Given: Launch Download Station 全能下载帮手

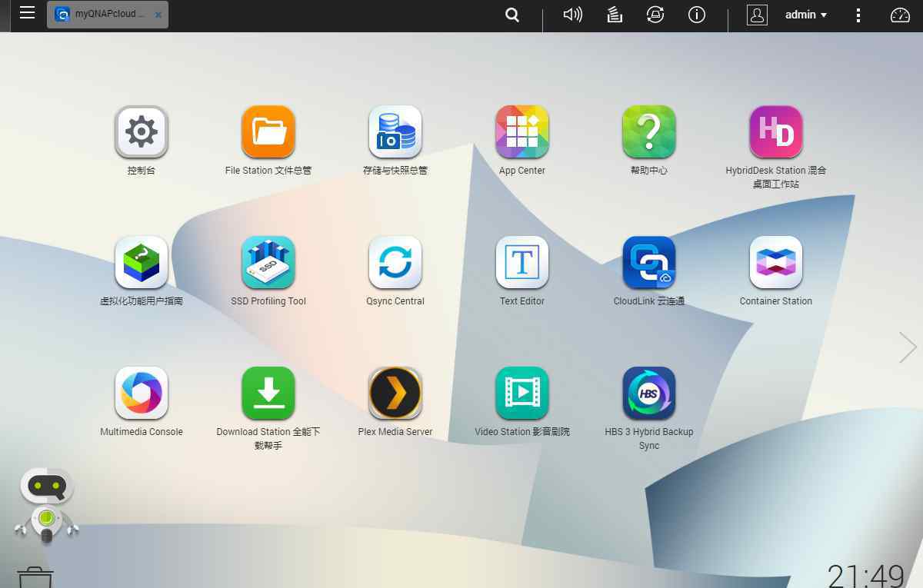Looking at the screenshot, I should (x=268, y=393).
